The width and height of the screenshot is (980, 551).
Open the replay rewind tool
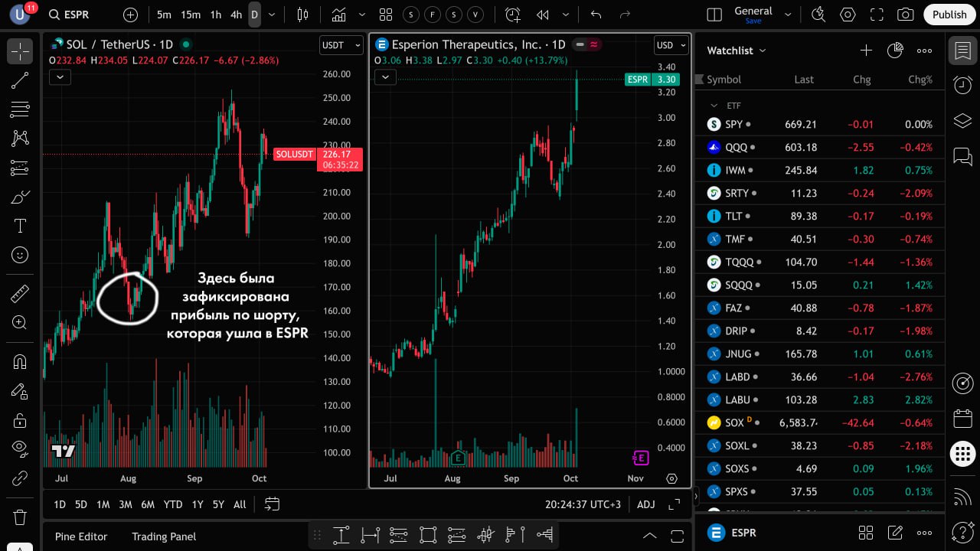543,15
